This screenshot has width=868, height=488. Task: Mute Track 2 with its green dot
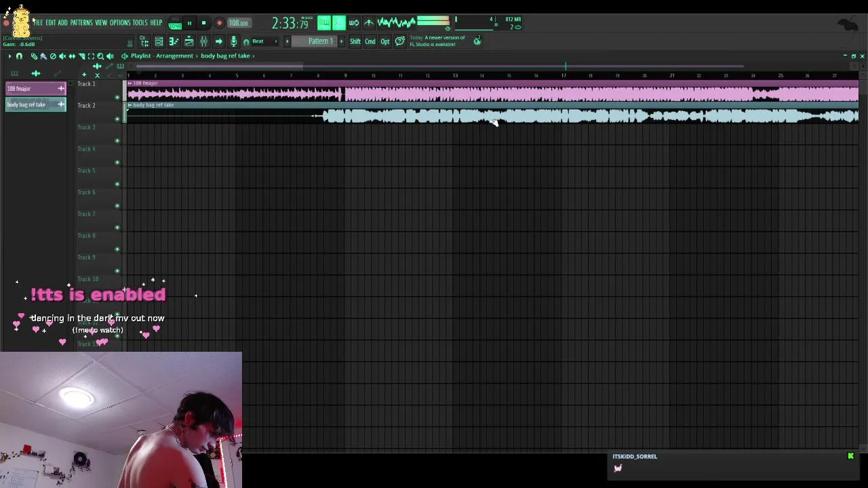click(x=117, y=119)
